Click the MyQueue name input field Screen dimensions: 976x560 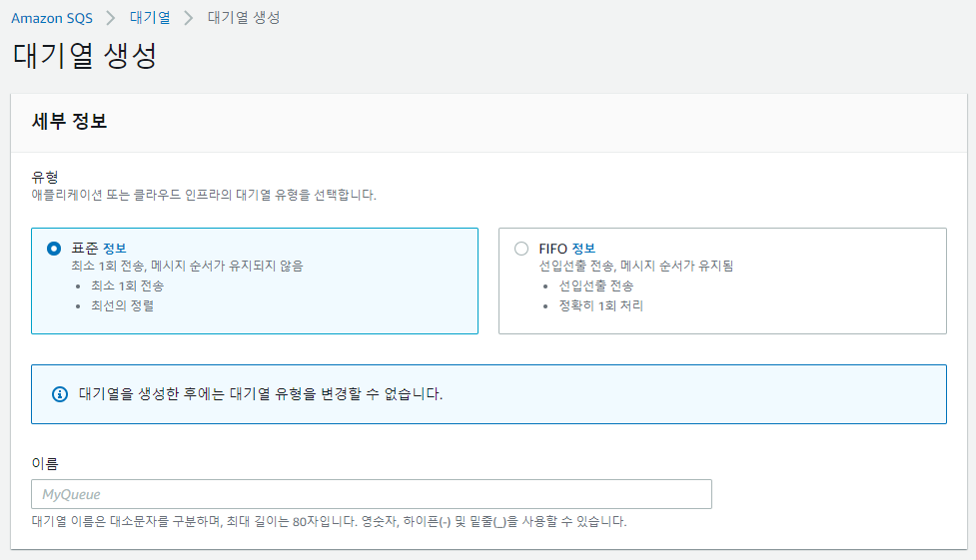(372, 494)
